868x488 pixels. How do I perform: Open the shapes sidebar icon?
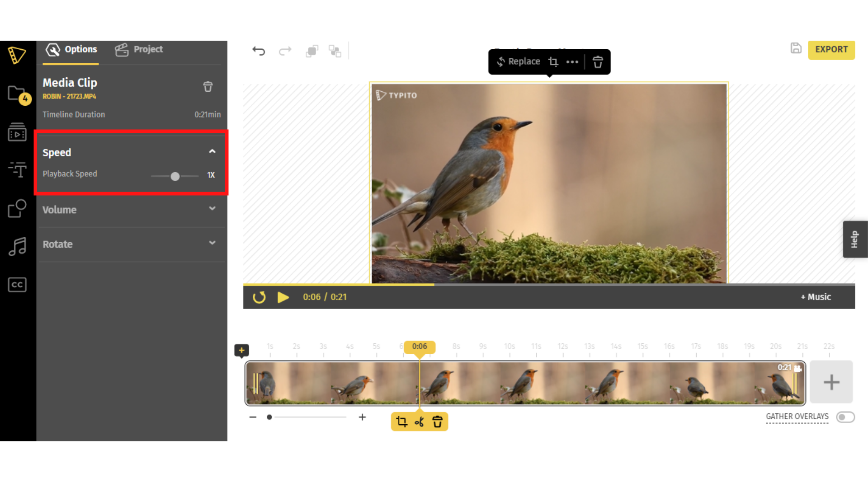17,208
